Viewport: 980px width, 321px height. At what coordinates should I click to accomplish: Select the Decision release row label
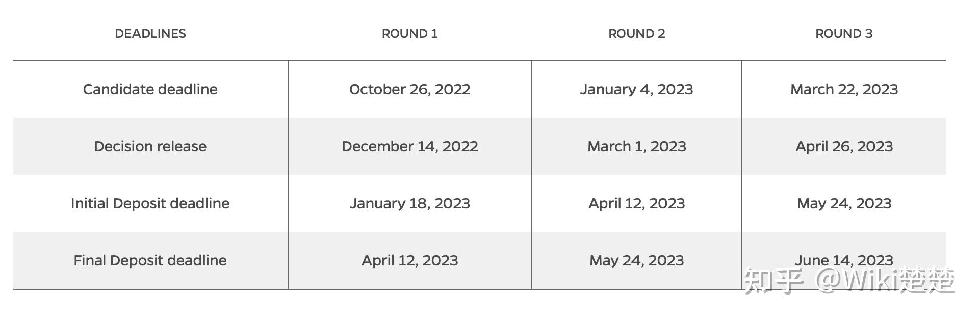coord(150,146)
